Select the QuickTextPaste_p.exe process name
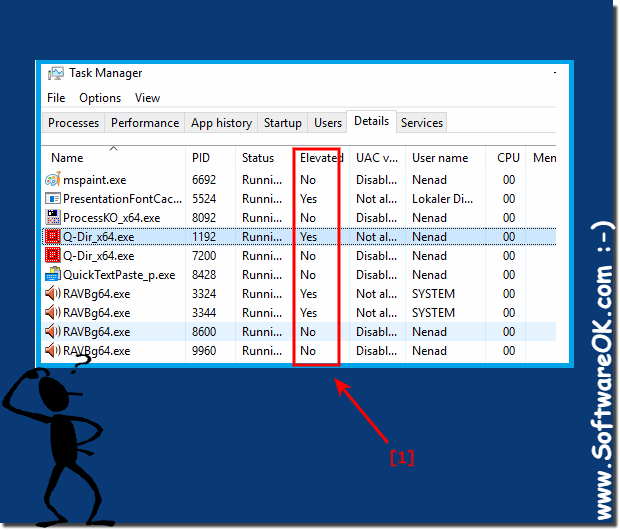The height and width of the screenshot is (530, 620). point(119,275)
